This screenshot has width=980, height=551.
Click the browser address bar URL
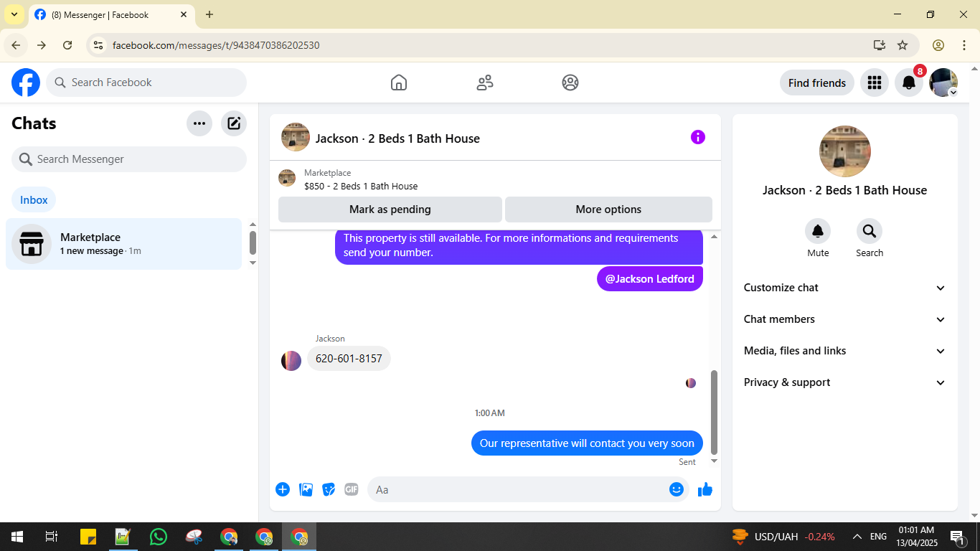click(x=216, y=45)
